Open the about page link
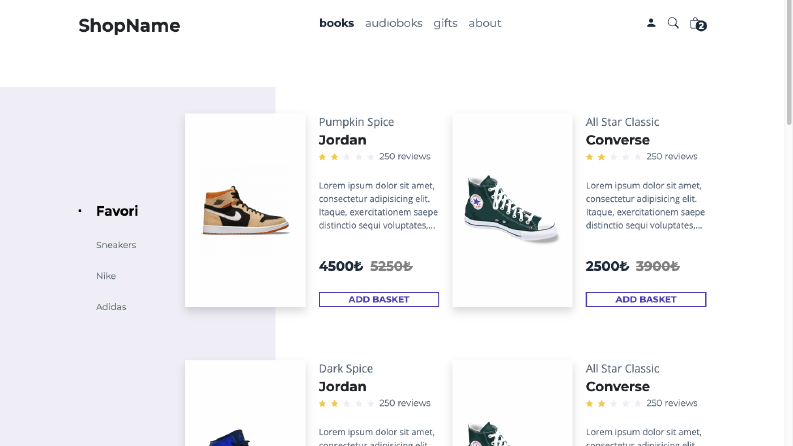 pyautogui.click(x=484, y=23)
